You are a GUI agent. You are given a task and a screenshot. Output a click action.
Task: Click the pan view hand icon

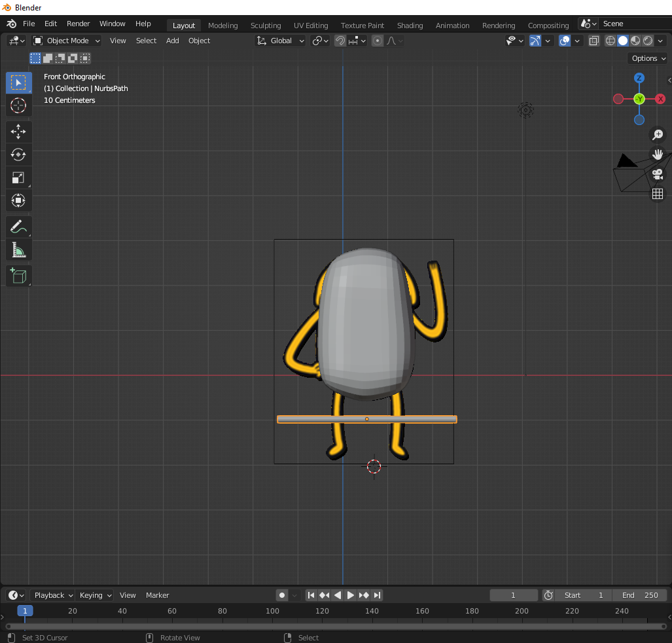(658, 155)
